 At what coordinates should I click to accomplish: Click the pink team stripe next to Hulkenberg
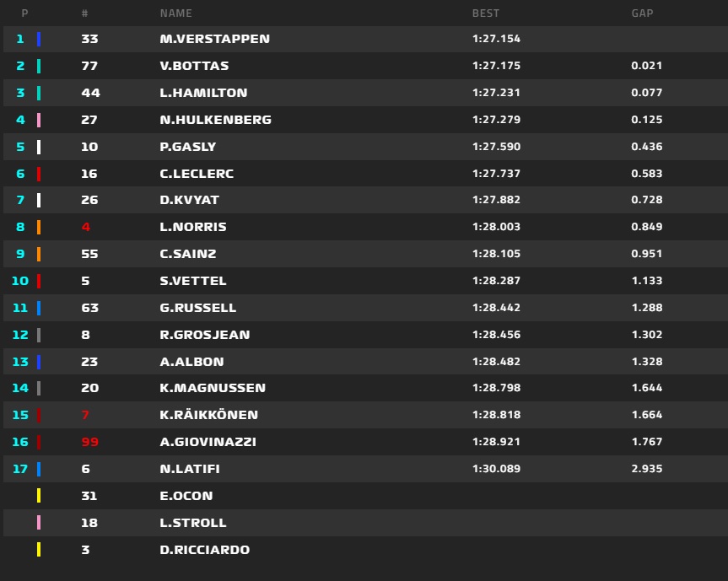(39, 121)
